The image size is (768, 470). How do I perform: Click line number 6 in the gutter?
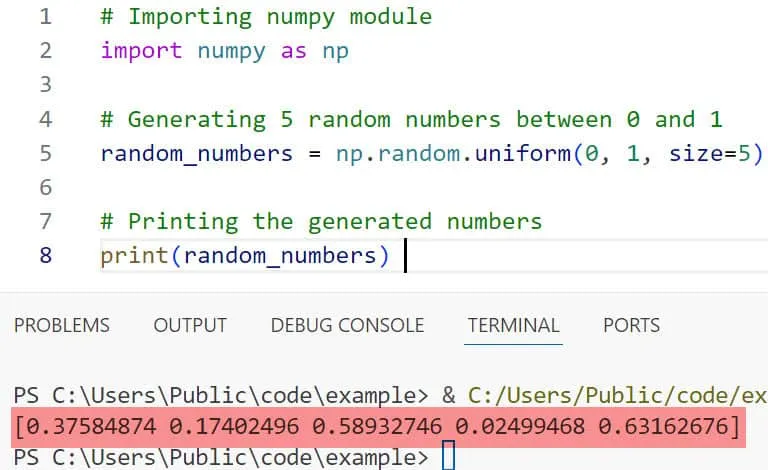coord(46,188)
